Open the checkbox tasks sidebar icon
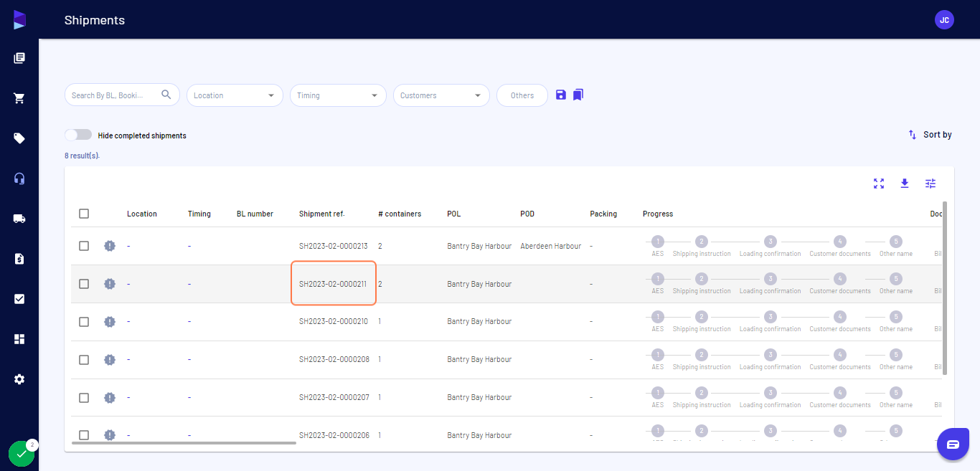 [19, 299]
